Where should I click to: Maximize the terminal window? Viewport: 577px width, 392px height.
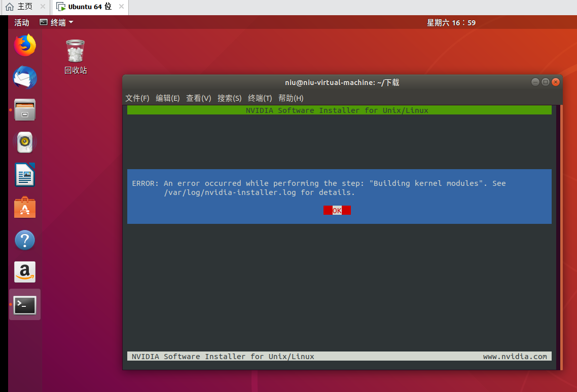546,82
